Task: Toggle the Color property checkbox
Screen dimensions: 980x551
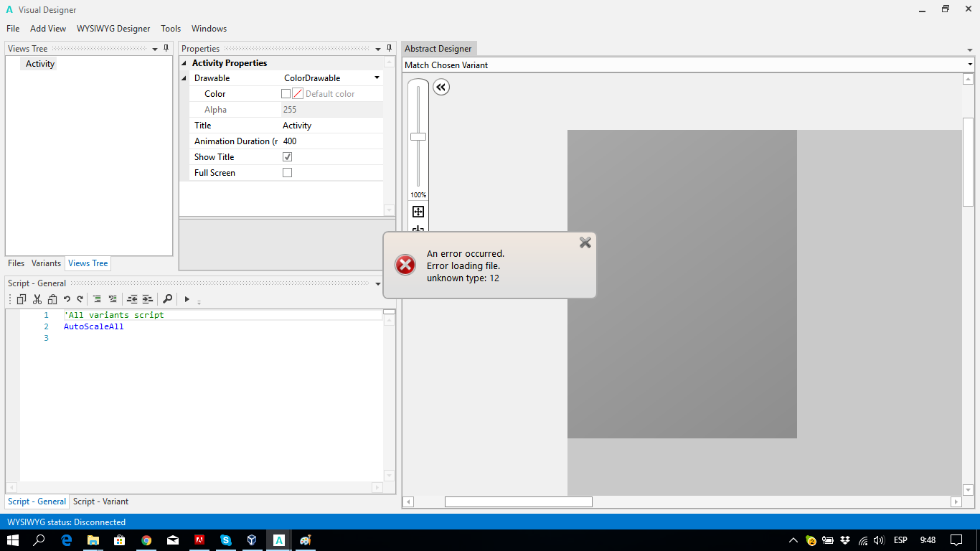Action: click(x=286, y=93)
